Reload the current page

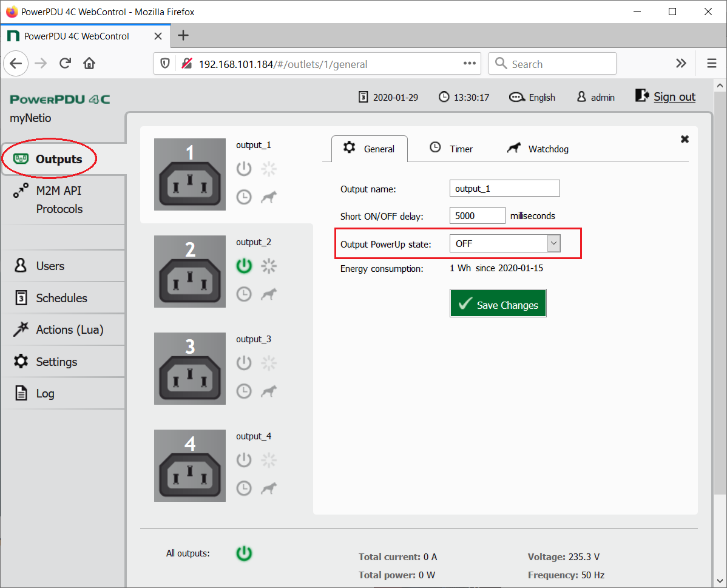pyautogui.click(x=65, y=63)
